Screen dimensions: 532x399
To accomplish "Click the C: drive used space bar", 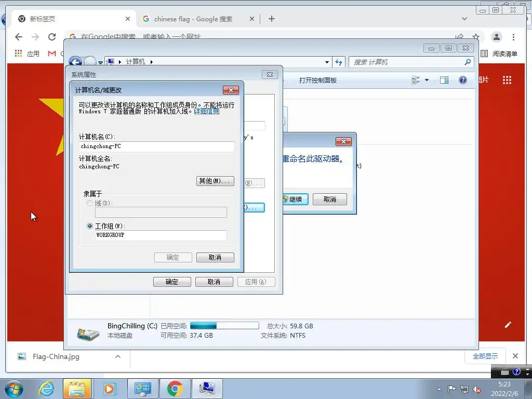I will [x=224, y=326].
